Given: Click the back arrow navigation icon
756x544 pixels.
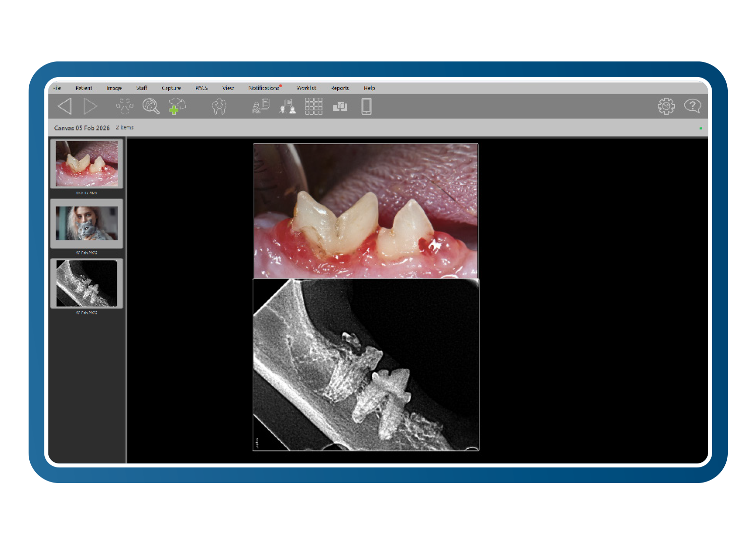Looking at the screenshot, I should click(65, 106).
